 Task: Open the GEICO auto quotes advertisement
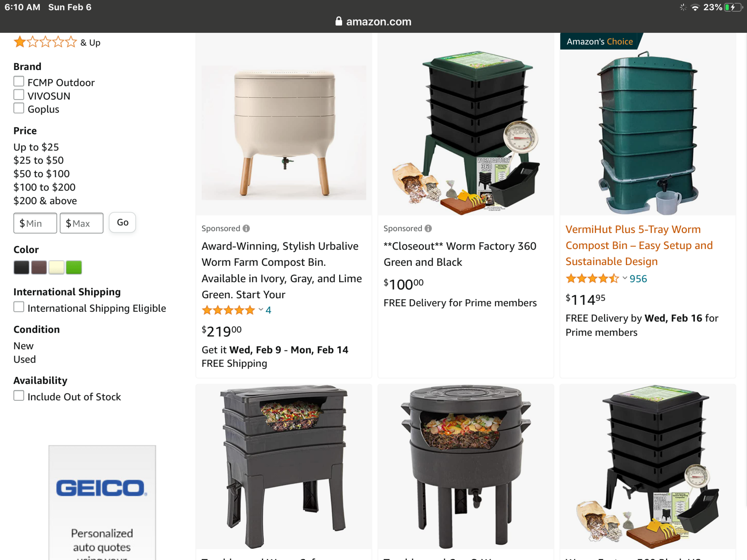pyautogui.click(x=102, y=502)
